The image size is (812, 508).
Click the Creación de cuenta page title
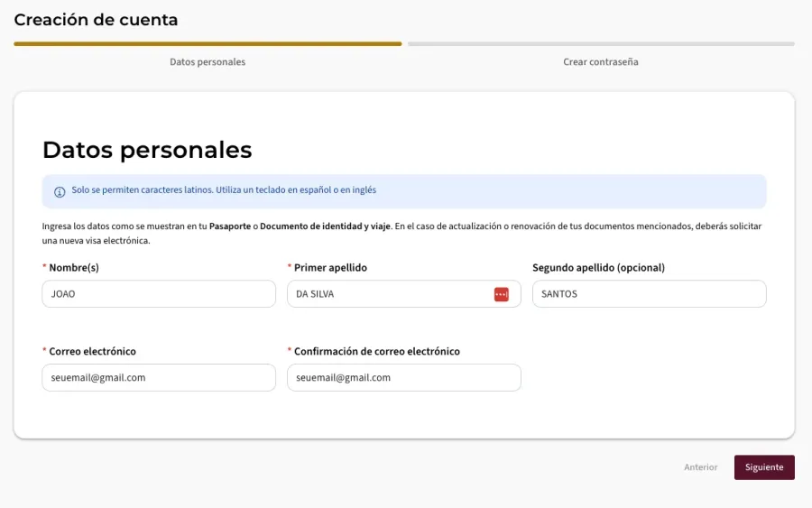[96, 20]
